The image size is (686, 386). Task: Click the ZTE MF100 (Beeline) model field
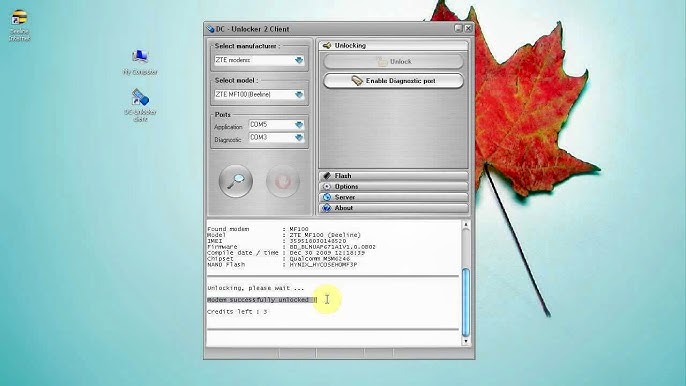(259, 94)
